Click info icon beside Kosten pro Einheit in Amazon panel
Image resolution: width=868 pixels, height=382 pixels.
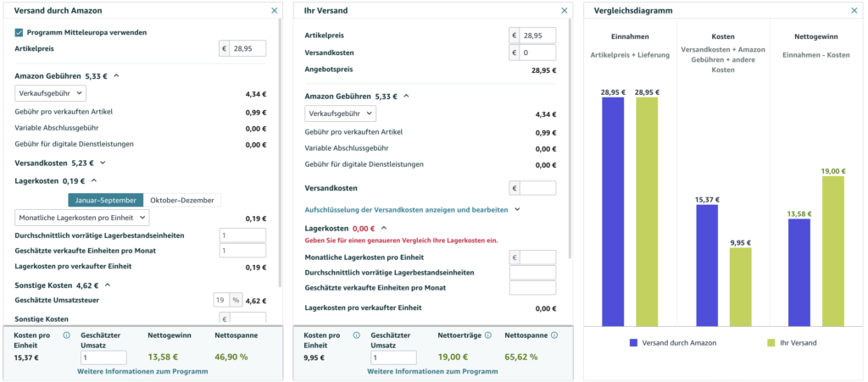(x=66, y=335)
